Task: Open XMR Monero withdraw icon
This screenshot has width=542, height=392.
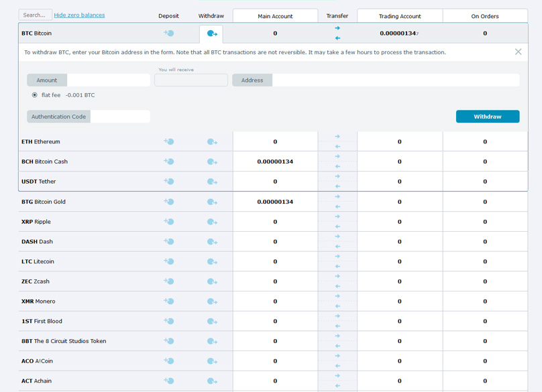Action: [x=212, y=302]
